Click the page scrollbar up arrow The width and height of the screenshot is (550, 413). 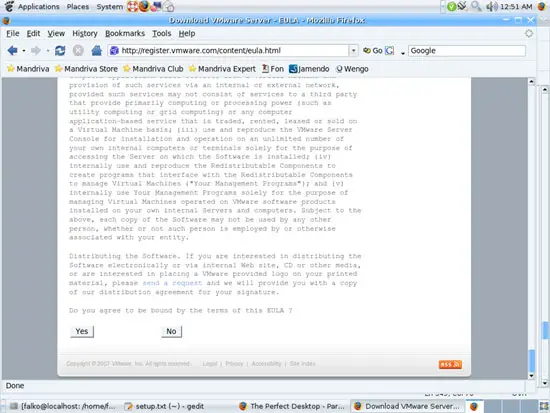pyautogui.click(x=531, y=82)
